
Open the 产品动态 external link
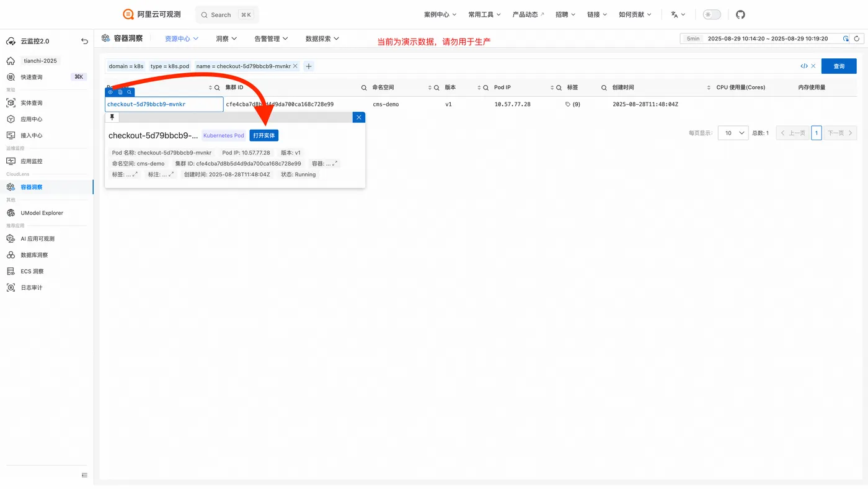528,15
